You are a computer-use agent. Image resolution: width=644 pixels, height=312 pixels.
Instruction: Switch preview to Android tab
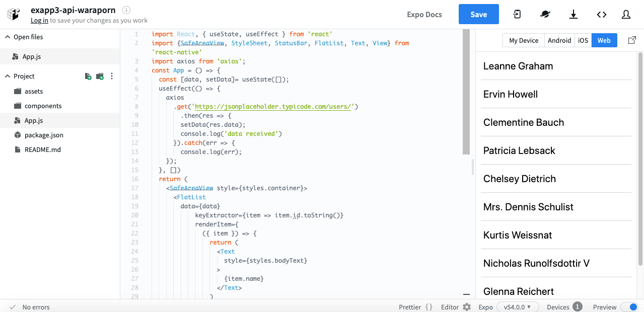tap(559, 41)
